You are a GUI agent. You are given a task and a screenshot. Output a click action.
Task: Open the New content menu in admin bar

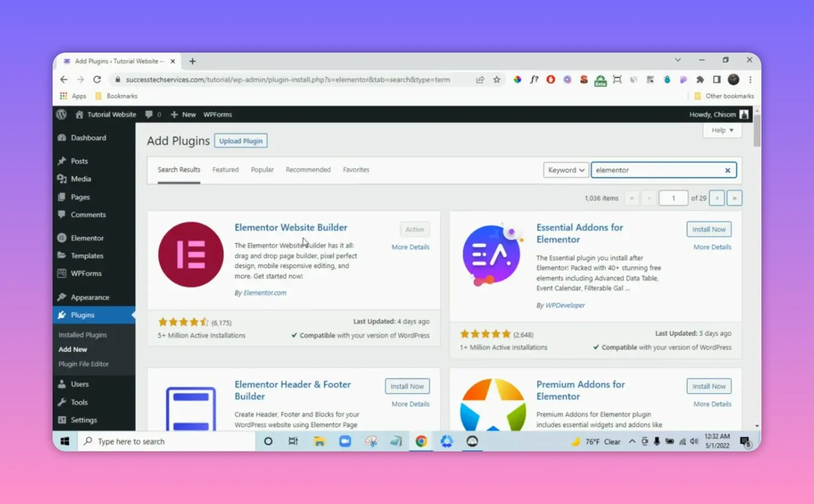(x=183, y=114)
